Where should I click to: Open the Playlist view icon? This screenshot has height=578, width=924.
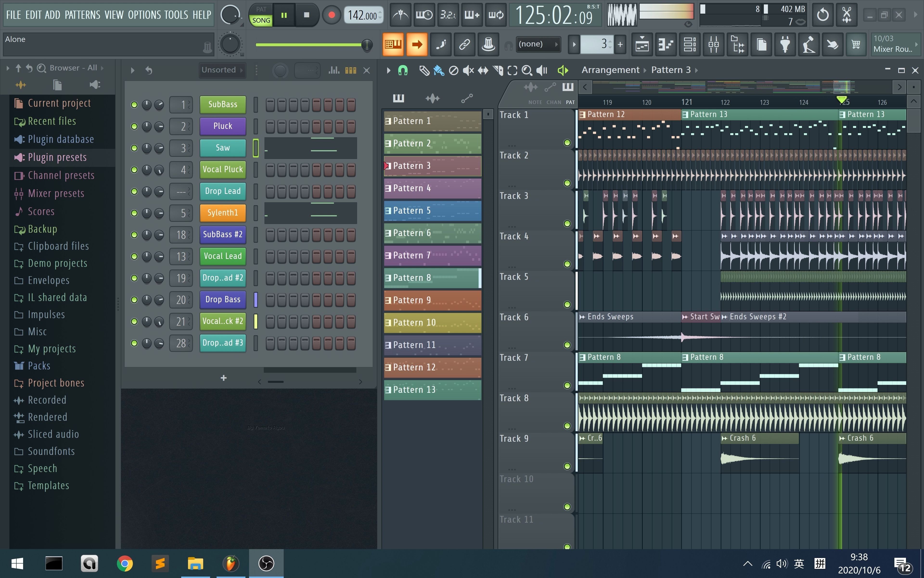[x=642, y=45]
